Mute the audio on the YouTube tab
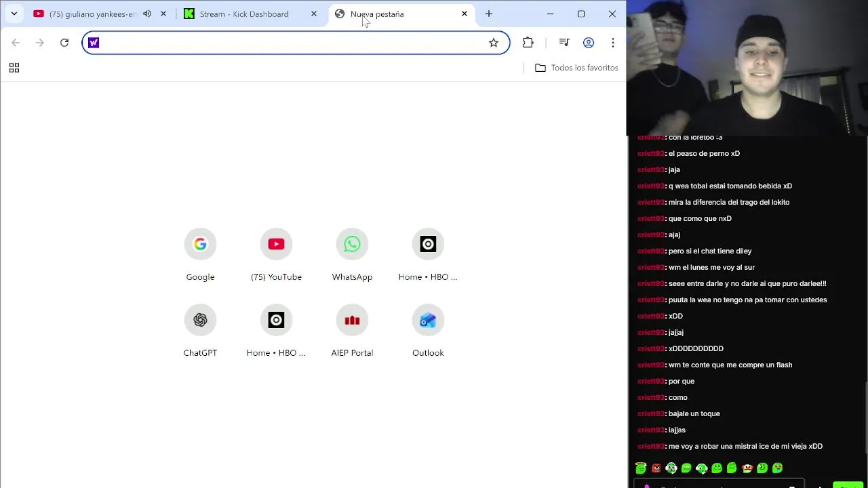868x488 pixels. tap(147, 14)
